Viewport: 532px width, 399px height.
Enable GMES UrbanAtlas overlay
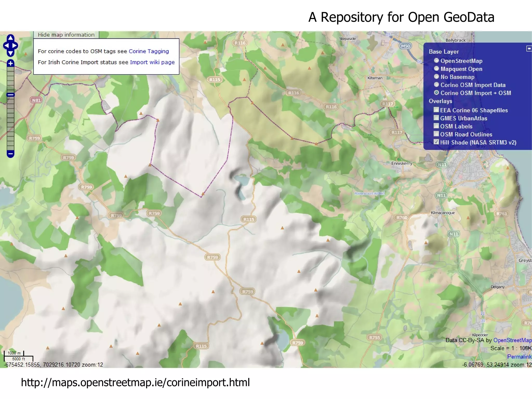tap(436, 118)
